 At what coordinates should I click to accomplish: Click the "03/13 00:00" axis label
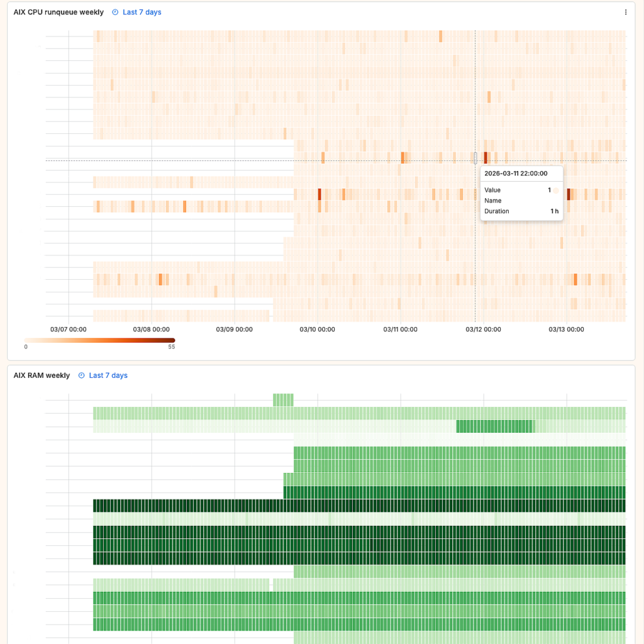pyautogui.click(x=565, y=329)
